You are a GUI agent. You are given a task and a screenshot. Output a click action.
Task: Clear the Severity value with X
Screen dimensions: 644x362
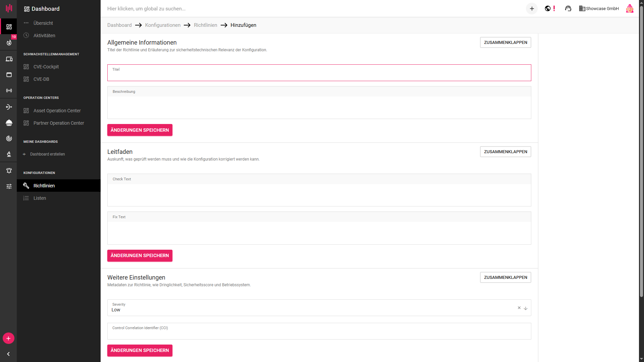tap(519, 308)
